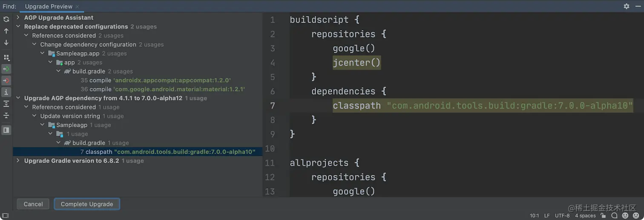
Task: Collapse References considered 2 usages node
Action: [26, 35]
